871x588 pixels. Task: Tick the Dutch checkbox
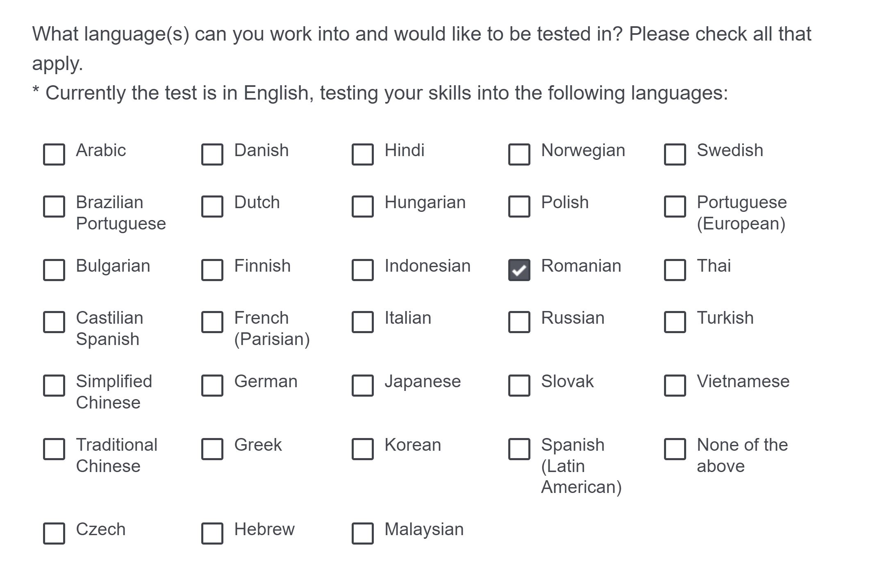(x=212, y=206)
